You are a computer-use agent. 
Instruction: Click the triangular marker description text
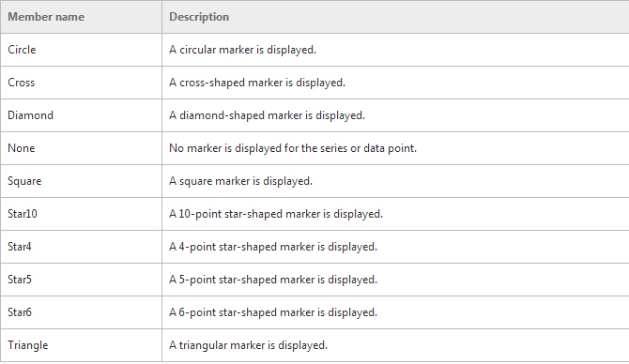248,345
